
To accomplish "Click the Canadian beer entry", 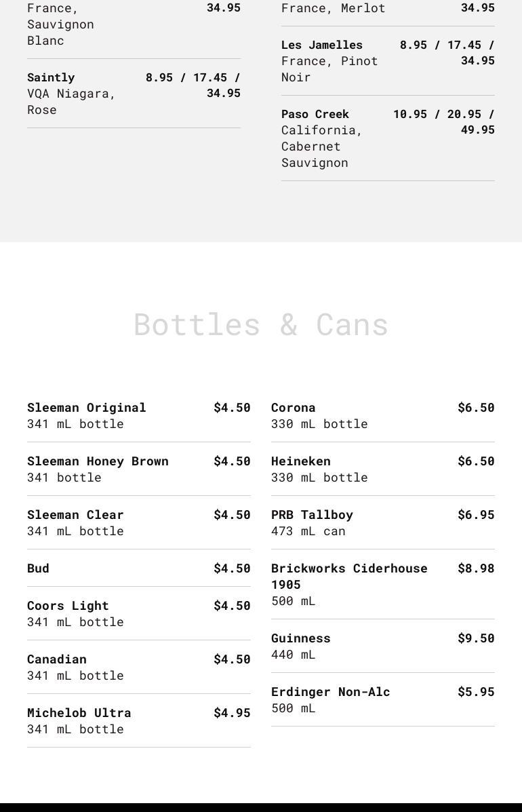I will tap(57, 659).
